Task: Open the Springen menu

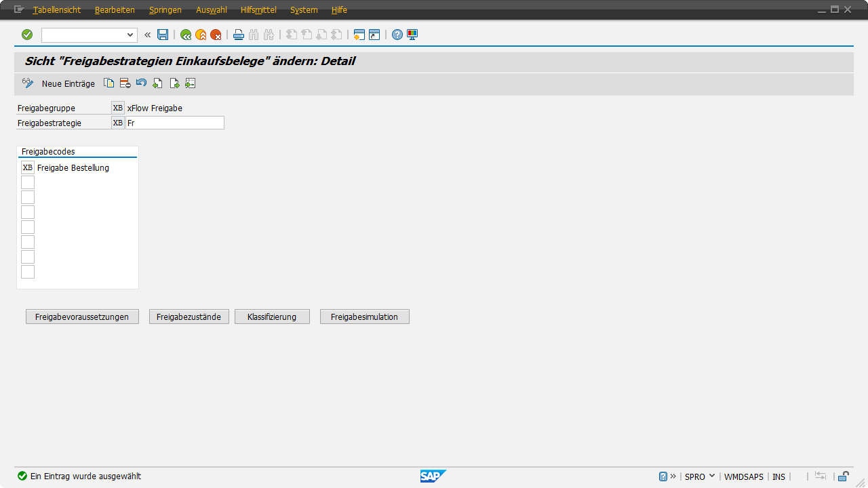Action: pyautogui.click(x=165, y=10)
